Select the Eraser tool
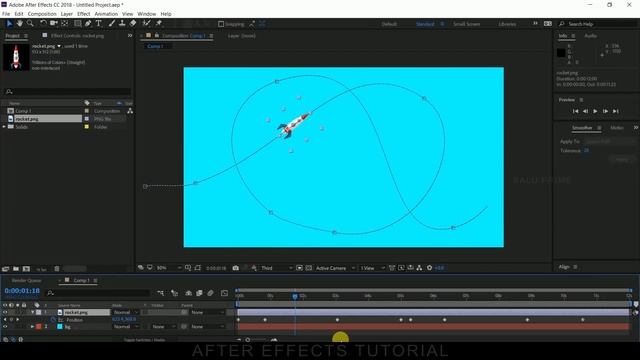Screen dimensions: 640x360 click(x=133, y=24)
